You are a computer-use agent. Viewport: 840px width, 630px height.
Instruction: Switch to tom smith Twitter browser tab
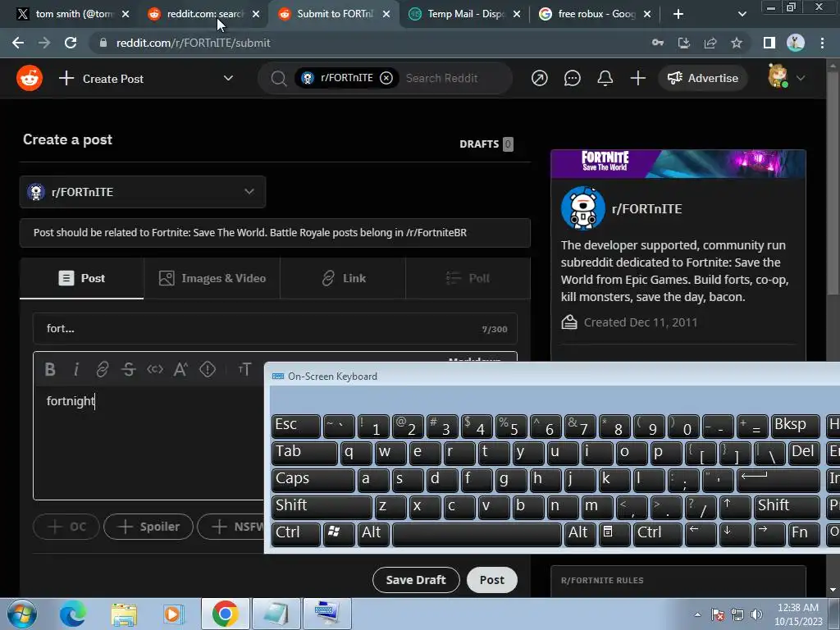[x=72, y=14]
